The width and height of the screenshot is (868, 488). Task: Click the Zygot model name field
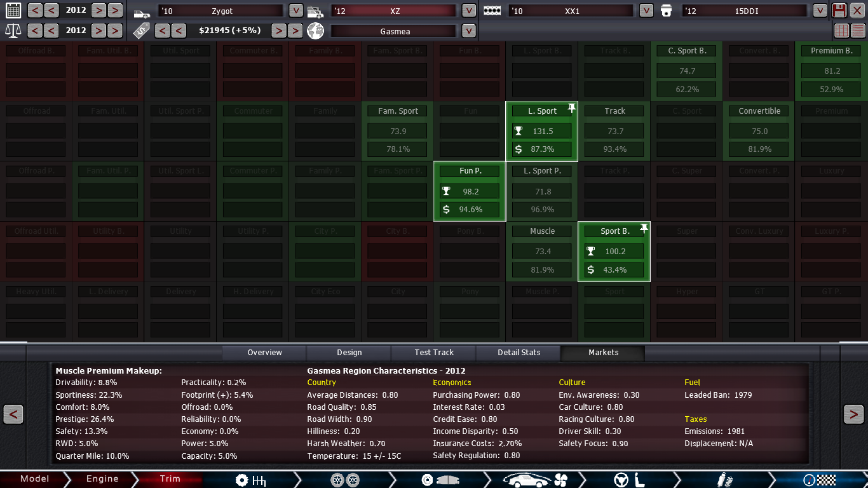click(220, 11)
